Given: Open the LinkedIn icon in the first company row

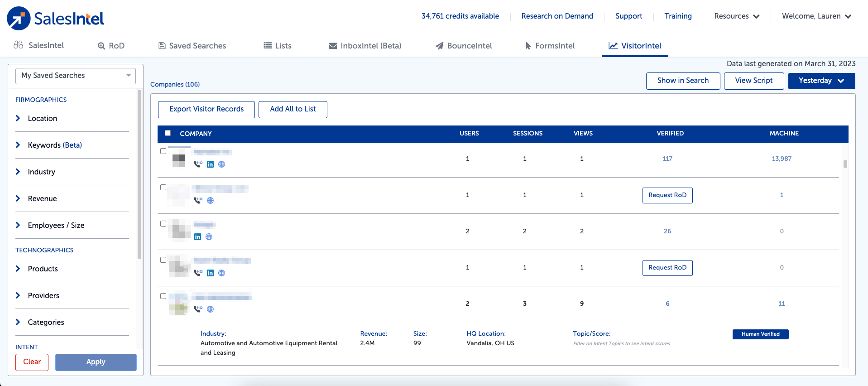Looking at the screenshot, I should [210, 164].
